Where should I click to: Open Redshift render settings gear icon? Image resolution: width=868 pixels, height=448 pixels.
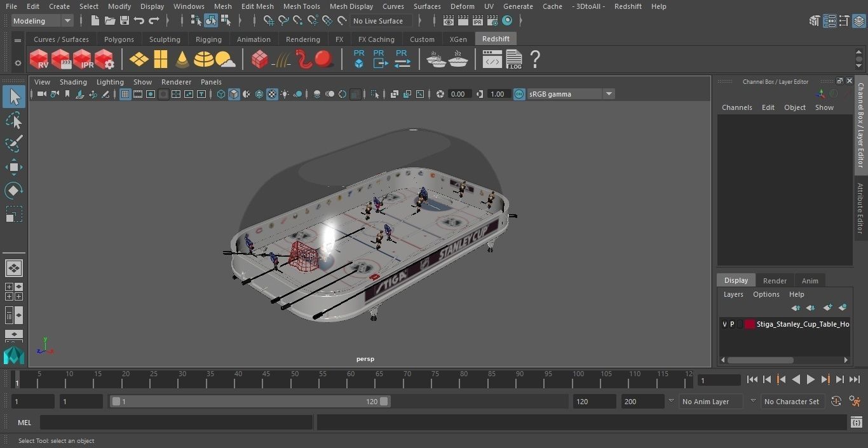[x=104, y=60]
